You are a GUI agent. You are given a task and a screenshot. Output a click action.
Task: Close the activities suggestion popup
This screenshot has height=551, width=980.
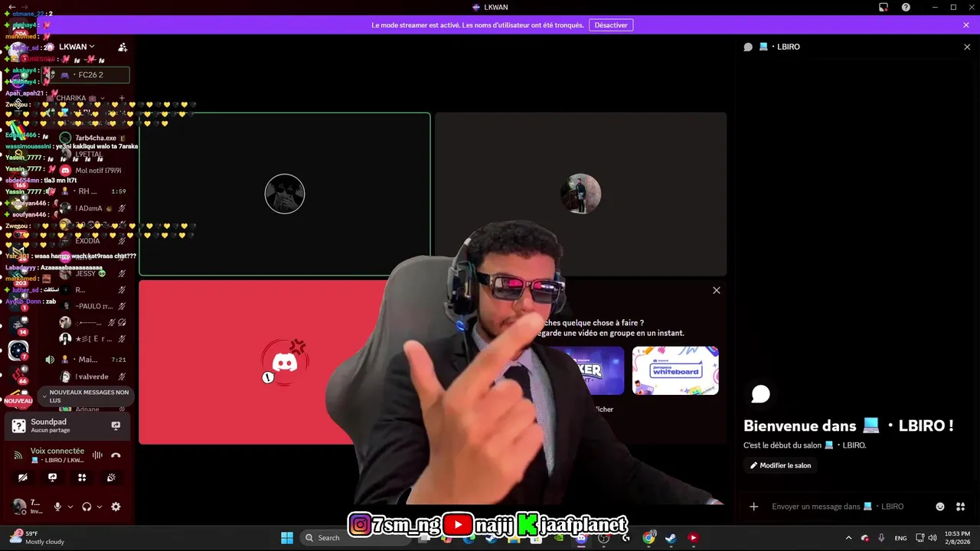[717, 290]
